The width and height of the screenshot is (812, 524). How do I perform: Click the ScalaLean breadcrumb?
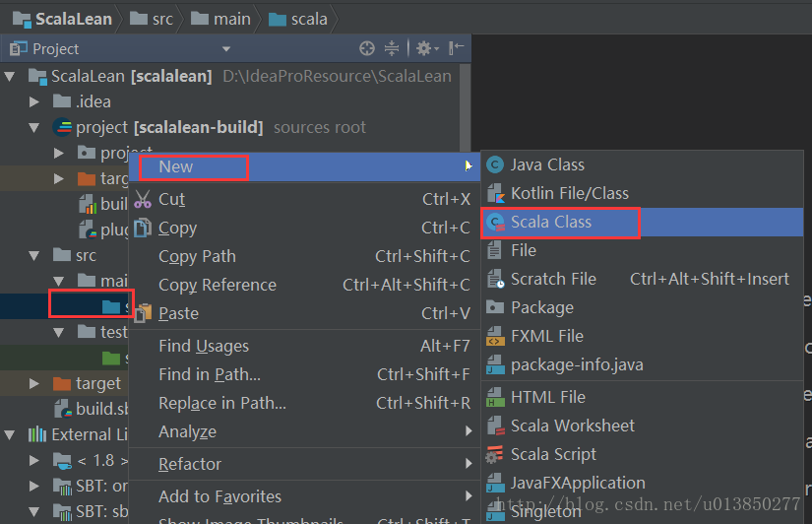click(62, 19)
